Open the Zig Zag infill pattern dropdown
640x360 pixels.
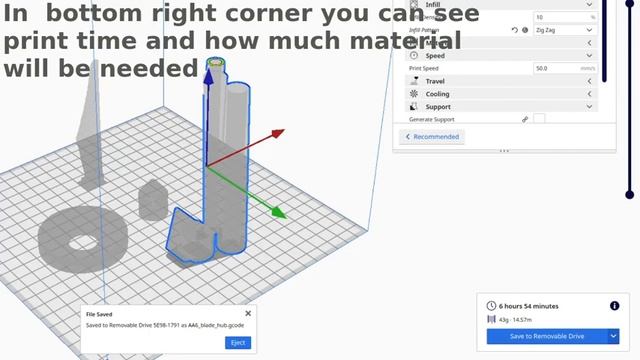point(565,30)
